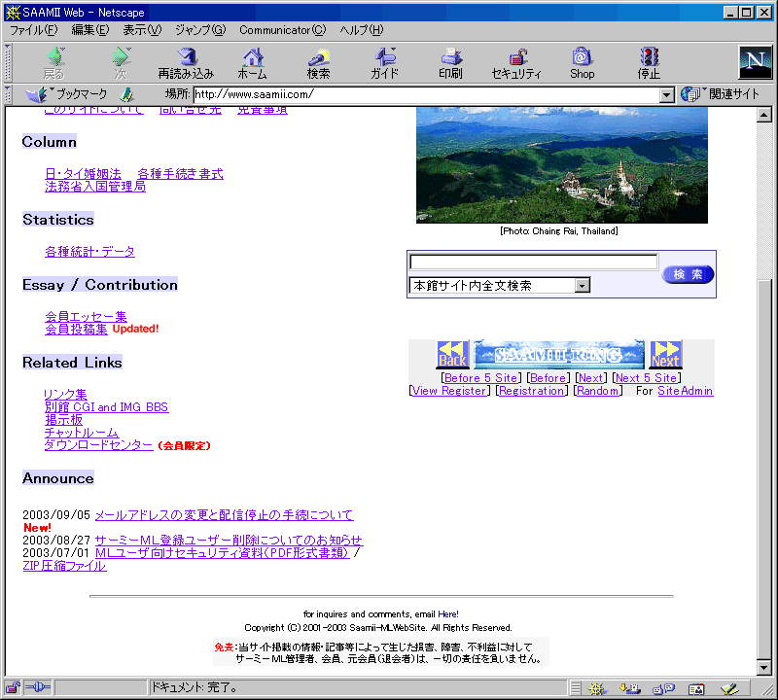
Task: Open Newsgroups from component bar
Action: (663, 688)
